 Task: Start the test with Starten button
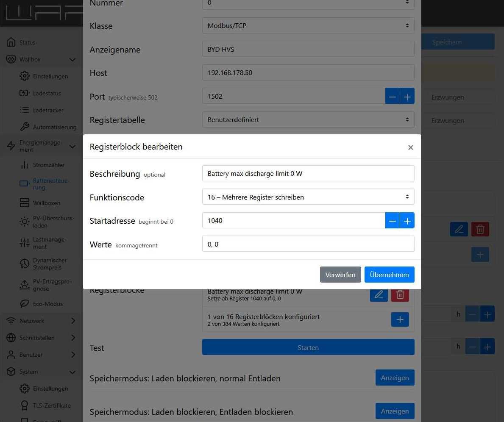coord(308,347)
